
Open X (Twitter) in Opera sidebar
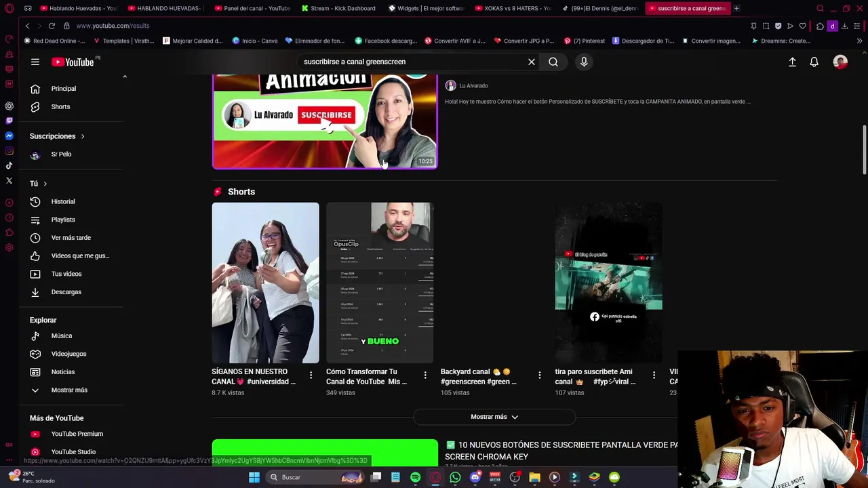point(9,180)
